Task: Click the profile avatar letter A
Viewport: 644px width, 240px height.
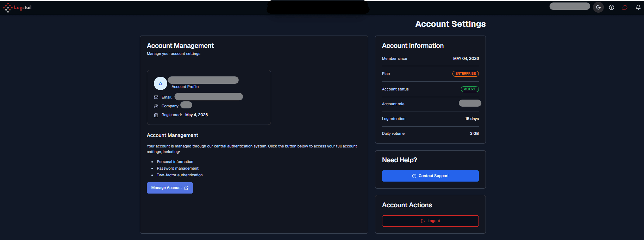Action: (161, 83)
